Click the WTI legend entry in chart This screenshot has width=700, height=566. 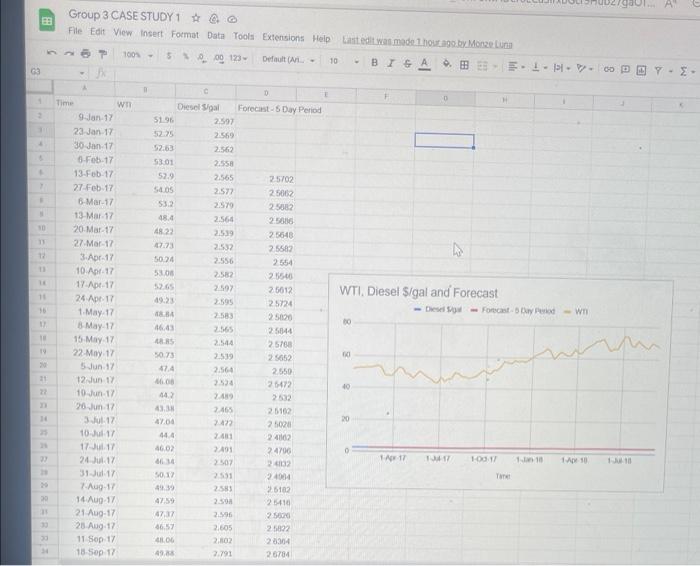[576, 312]
